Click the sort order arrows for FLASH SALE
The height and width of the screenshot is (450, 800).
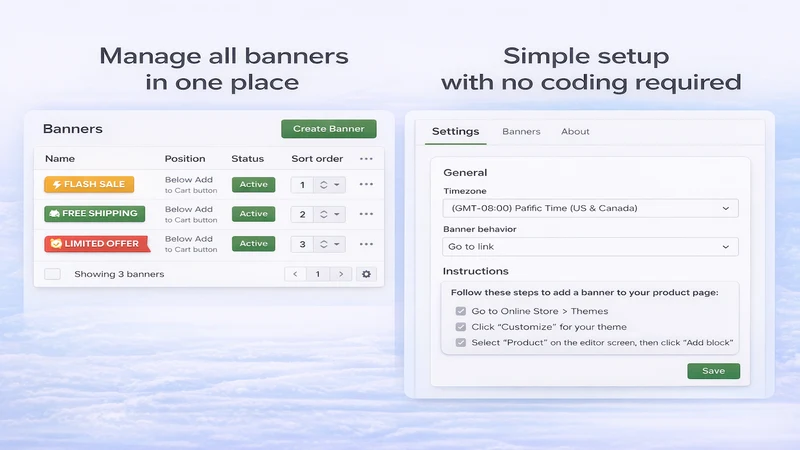pyautogui.click(x=323, y=185)
